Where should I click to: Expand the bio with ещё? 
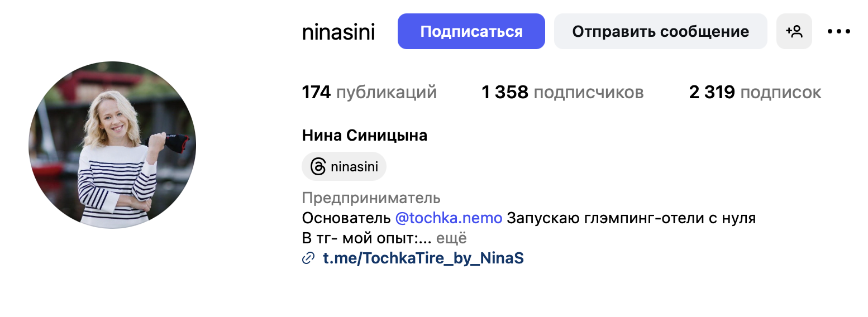pos(451,238)
